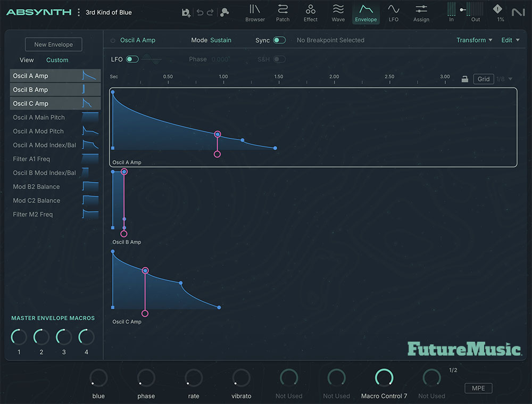Click the Phase value field
The height and width of the screenshot is (404, 532).
pos(220,60)
